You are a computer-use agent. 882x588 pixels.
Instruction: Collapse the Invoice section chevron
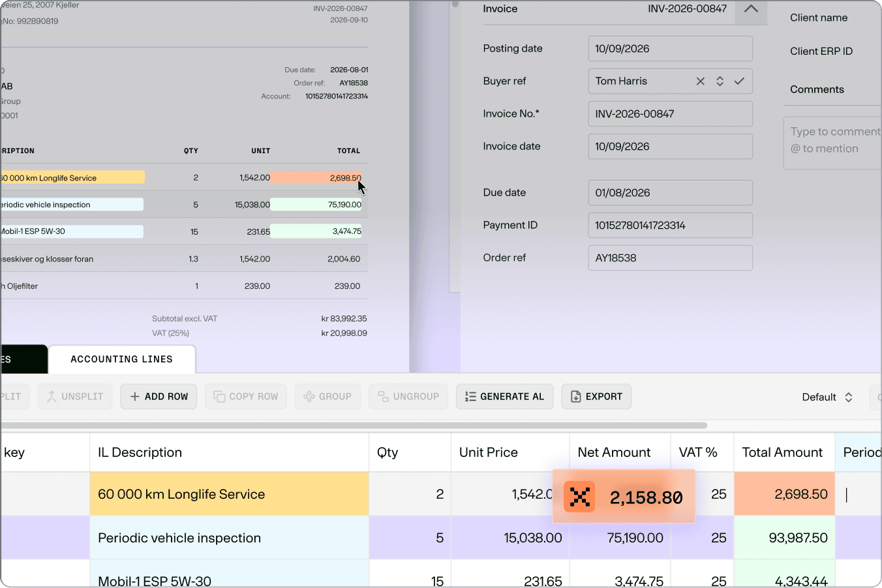click(751, 9)
